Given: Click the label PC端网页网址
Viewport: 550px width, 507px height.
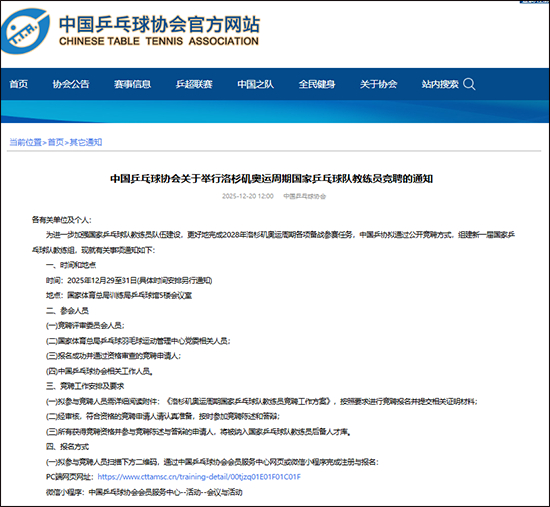Looking at the screenshot, I should (70, 477).
